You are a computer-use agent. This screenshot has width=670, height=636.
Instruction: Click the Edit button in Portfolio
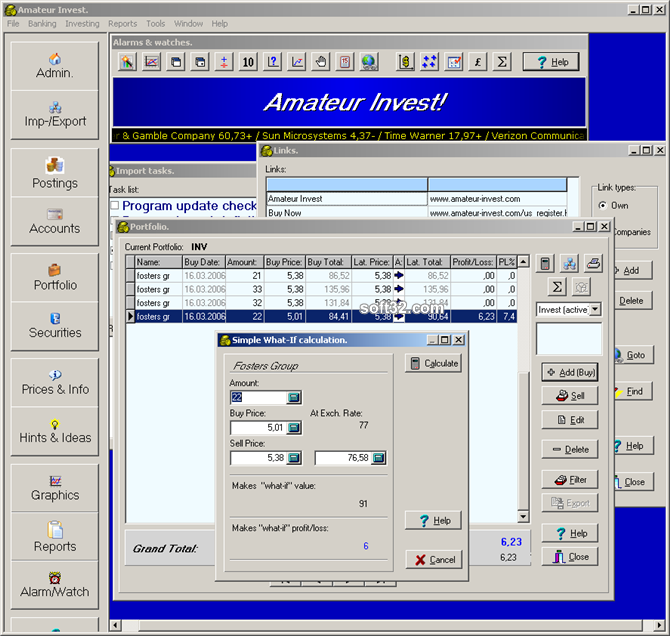click(570, 420)
